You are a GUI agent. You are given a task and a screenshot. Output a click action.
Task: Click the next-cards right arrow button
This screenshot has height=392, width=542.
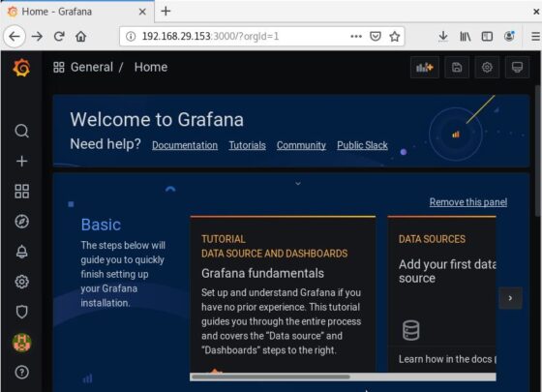click(x=511, y=298)
